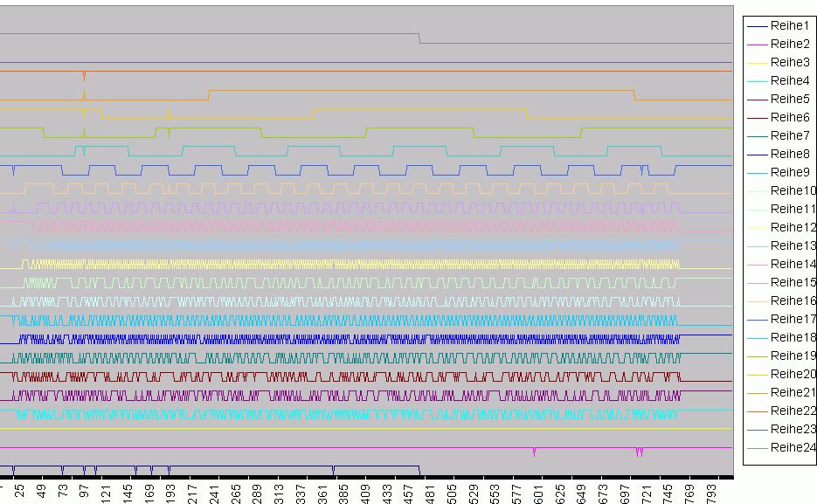Select the Reihe8 legend label
This screenshot has width=817, height=504.
[790, 154]
